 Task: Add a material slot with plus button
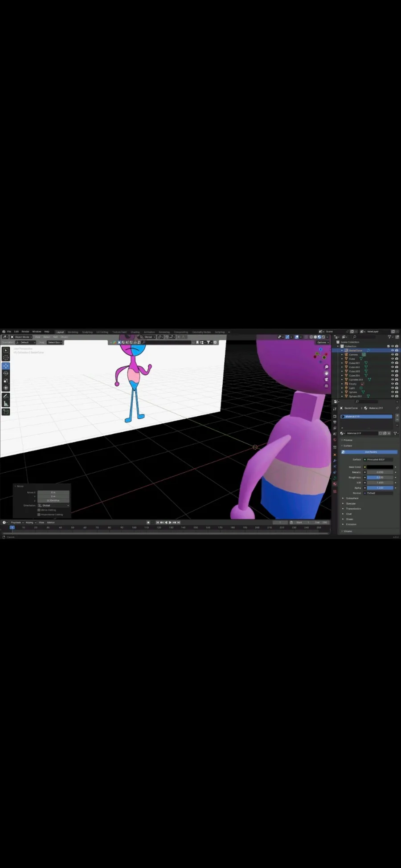pos(397,416)
